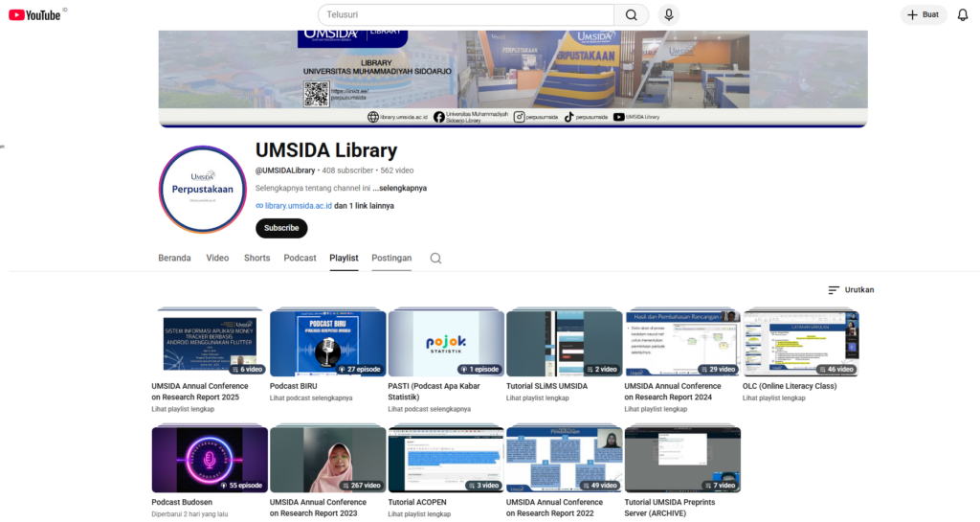The height and width of the screenshot is (522, 980).
Task: Open 'Podcast Budosen' title link
Action: (x=182, y=502)
